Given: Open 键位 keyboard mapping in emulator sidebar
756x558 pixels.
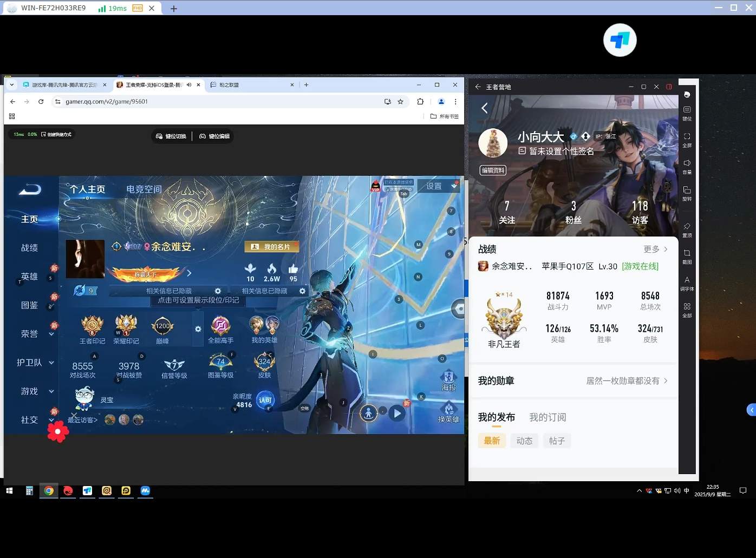Looking at the screenshot, I should point(687,113).
